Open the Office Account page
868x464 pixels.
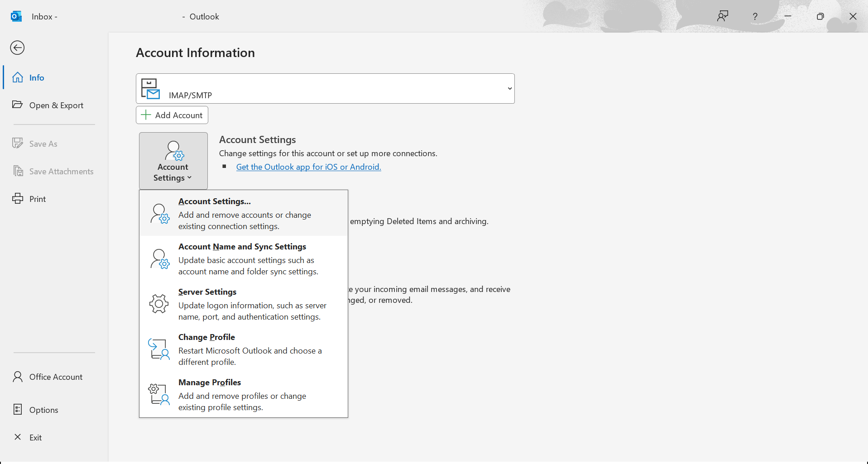[x=54, y=377]
